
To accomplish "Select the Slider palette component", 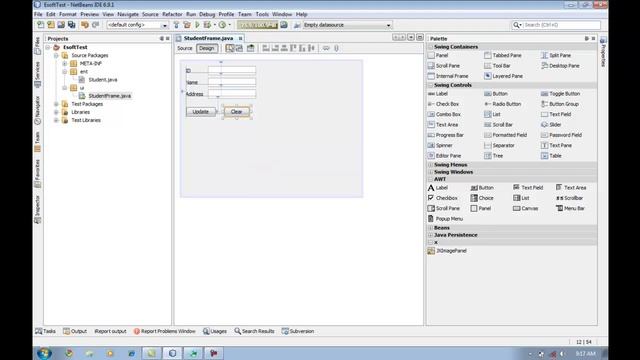I will (551, 124).
